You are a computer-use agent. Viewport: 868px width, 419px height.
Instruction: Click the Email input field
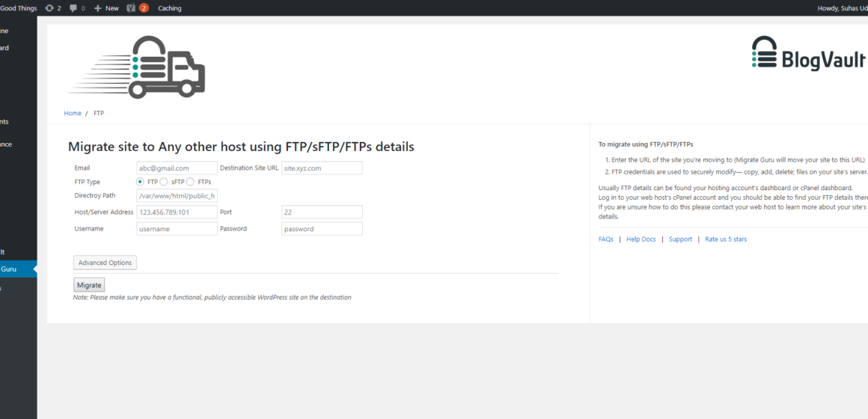tap(177, 168)
